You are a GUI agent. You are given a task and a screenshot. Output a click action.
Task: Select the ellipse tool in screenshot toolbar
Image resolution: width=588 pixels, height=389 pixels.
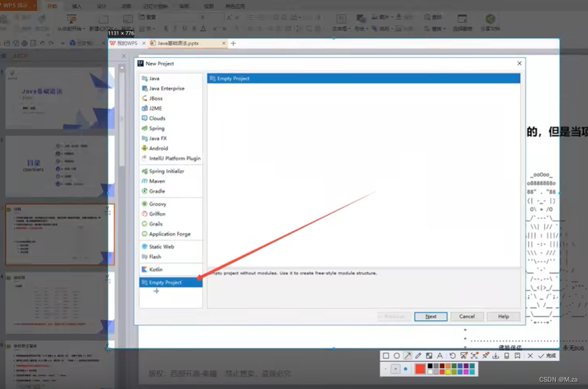tap(397, 356)
